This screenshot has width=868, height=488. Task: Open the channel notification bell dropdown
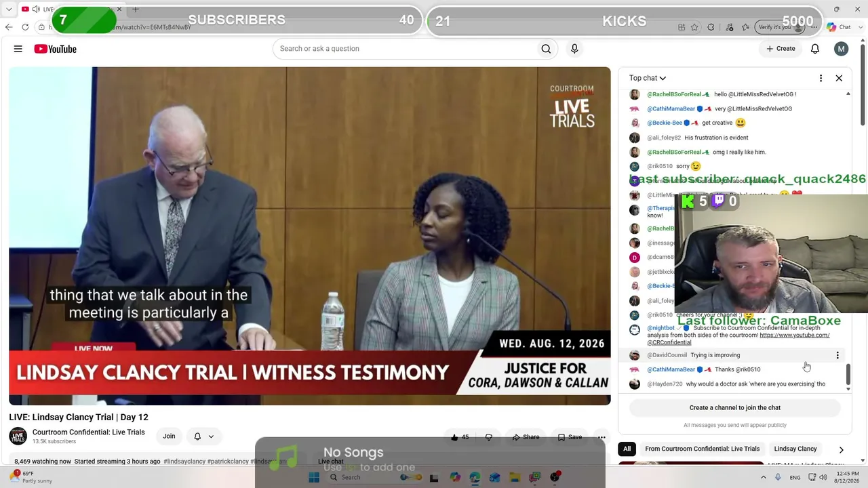coord(203,436)
